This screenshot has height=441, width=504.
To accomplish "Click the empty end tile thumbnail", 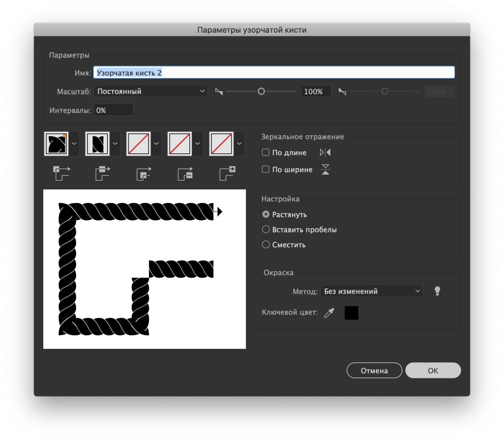I will point(221,144).
